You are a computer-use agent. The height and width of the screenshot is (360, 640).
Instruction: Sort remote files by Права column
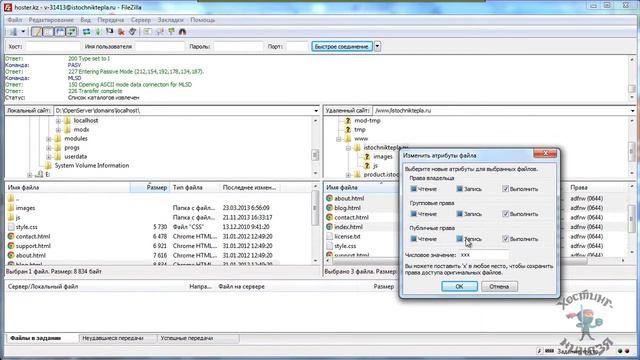point(598,187)
